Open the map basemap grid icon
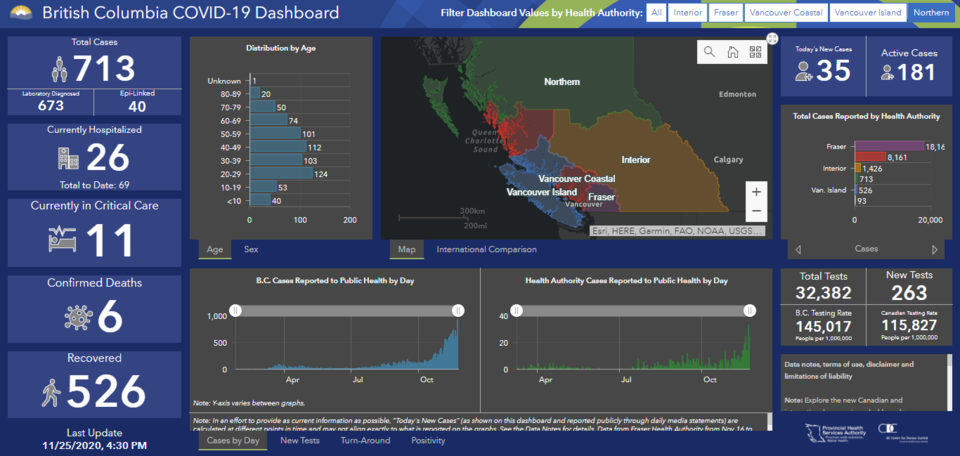 tap(755, 52)
